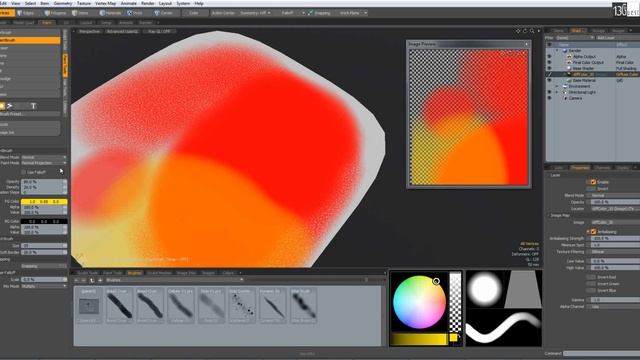Open the Animate menu
The height and width of the screenshot is (360, 640).
coord(129,3)
